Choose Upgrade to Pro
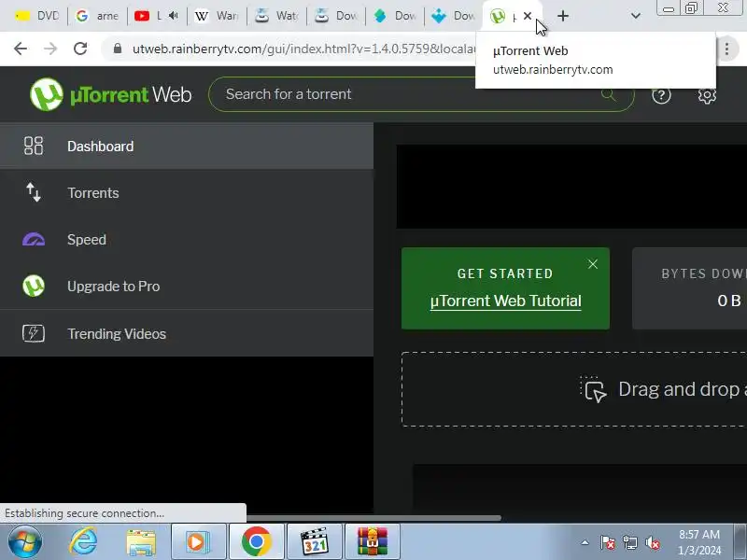The height and width of the screenshot is (560, 747). coord(187,287)
